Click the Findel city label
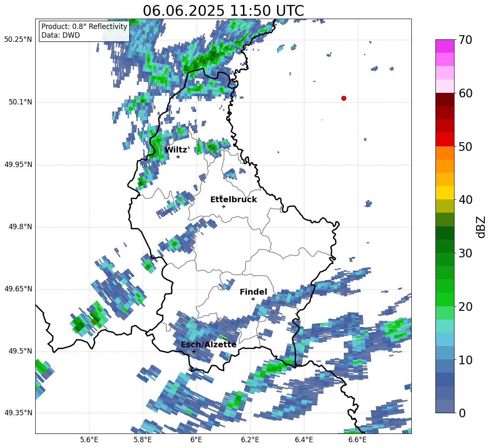Screen dimensions: 491x448 253,292
